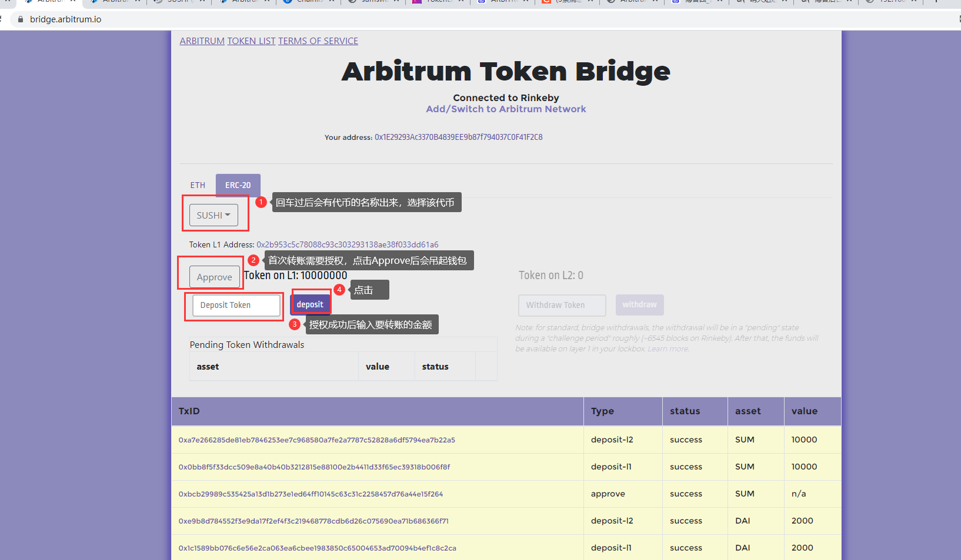Image resolution: width=961 pixels, height=560 pixels.
Task: Click DAI asset in 0xe9b8d7 row
Action: 743,521
